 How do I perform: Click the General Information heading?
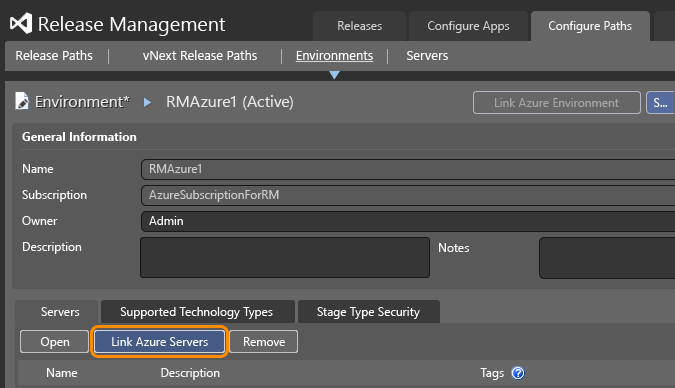click(x=79, y=137)
